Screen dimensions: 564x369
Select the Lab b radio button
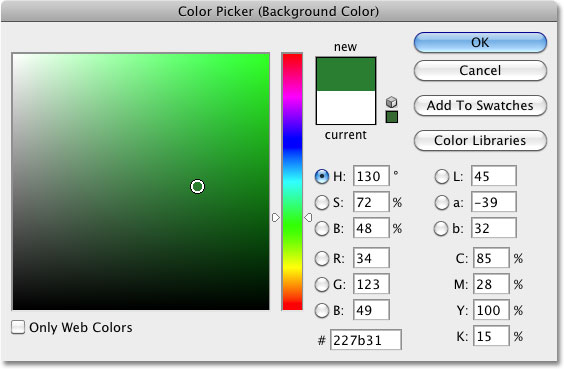pyautogui.click(x=441, y=228)
